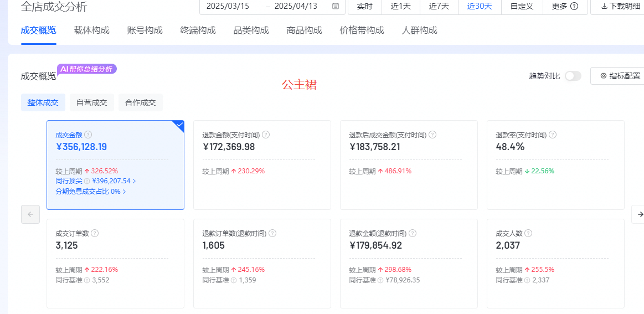Switch to 账号构成 tab

tap(145, 30)
